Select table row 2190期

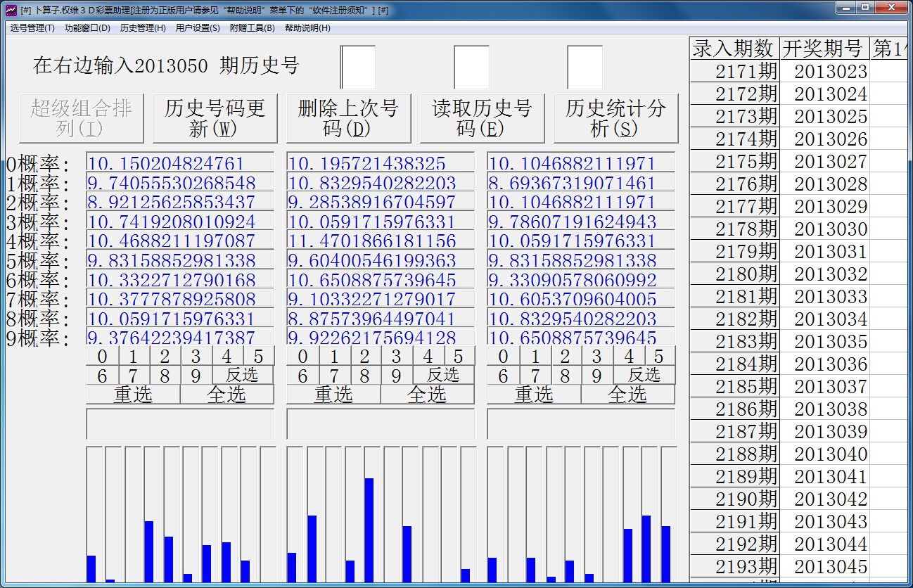tap(734, 499)
